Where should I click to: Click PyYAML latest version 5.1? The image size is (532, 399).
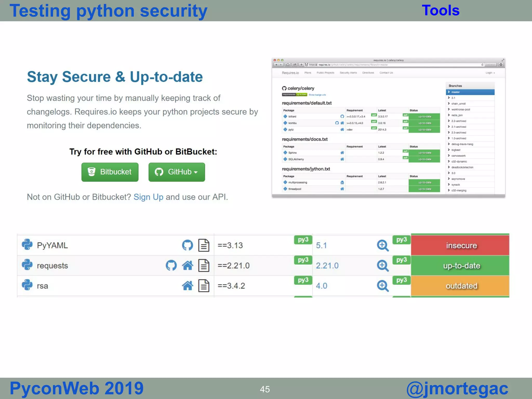pyautogui.click(x=321, y=245)
